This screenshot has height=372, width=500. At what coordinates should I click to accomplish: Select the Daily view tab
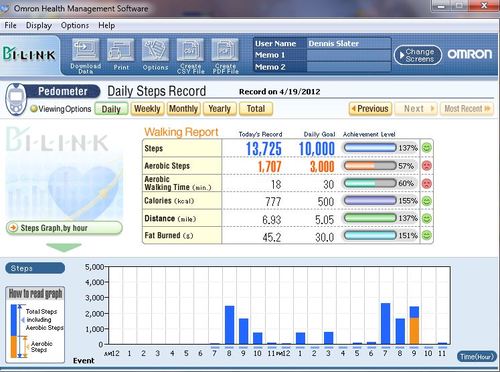click(111, 109)
